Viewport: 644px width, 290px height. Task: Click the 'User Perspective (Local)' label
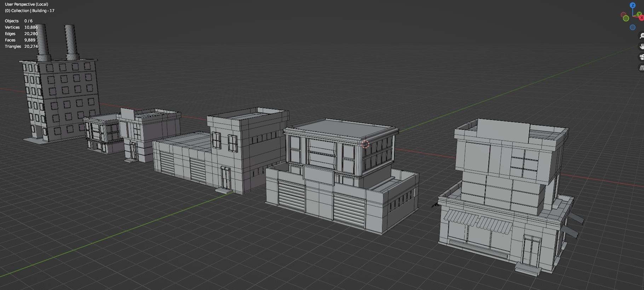click(27, 4)
